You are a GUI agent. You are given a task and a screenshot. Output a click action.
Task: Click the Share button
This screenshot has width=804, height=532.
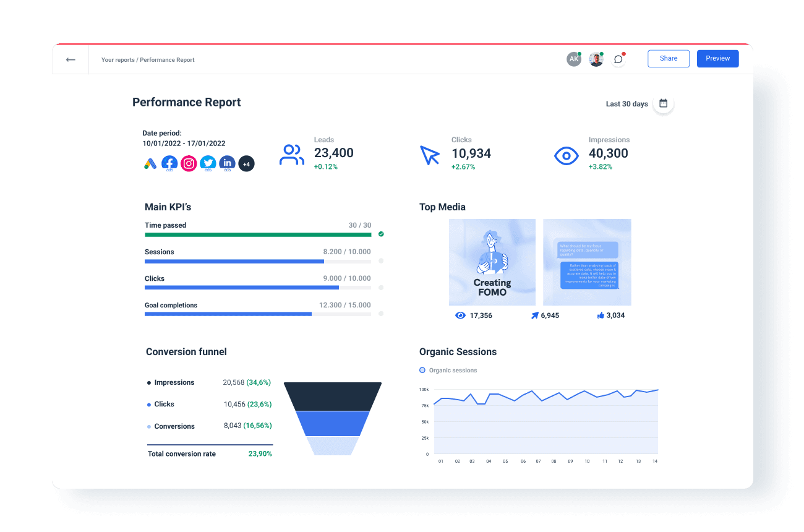668,58
